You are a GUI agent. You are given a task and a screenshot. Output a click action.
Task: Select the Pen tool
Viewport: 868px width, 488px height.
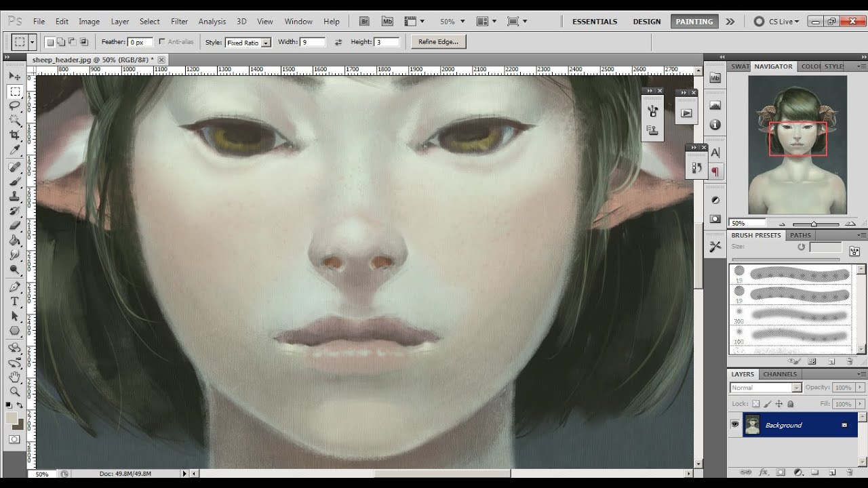pos(15,287)
